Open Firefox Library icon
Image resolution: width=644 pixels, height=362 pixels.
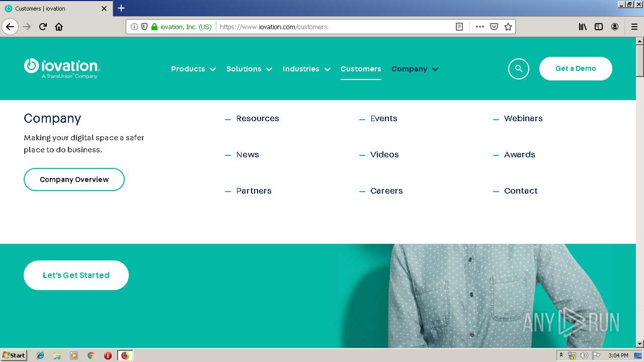coord(583,27)
